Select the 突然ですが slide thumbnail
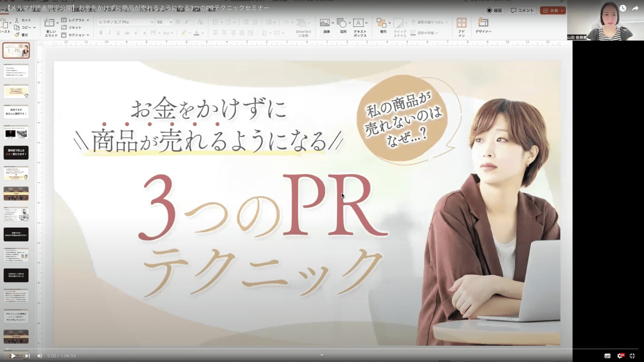 (x=16, y=112)
